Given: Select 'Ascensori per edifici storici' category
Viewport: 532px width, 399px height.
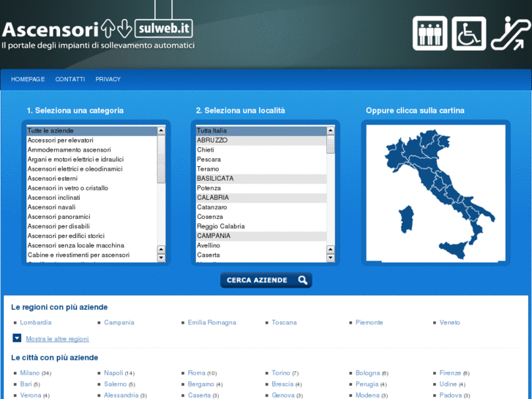Looking at the screenshot, I should coord(91,236).
